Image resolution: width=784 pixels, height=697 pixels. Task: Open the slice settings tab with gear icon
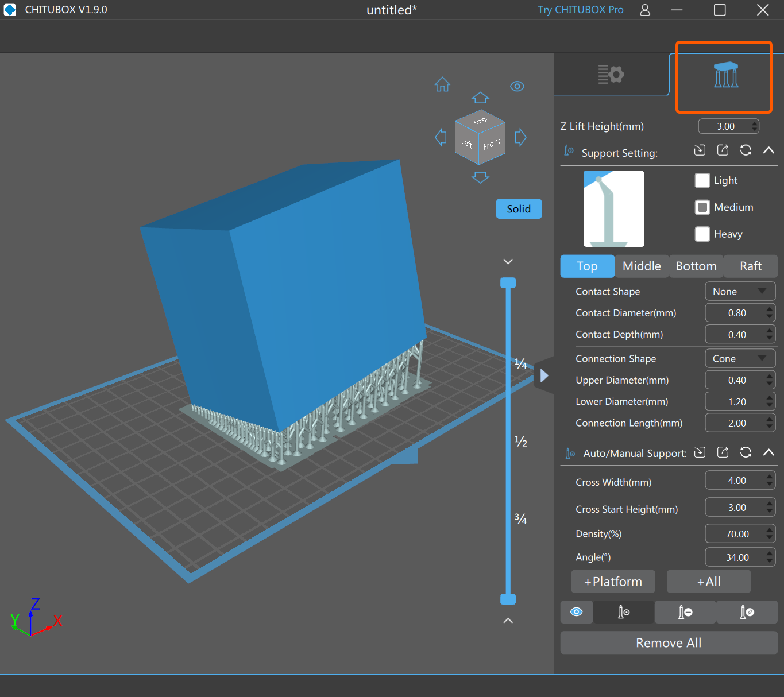(x=611, y=74)
